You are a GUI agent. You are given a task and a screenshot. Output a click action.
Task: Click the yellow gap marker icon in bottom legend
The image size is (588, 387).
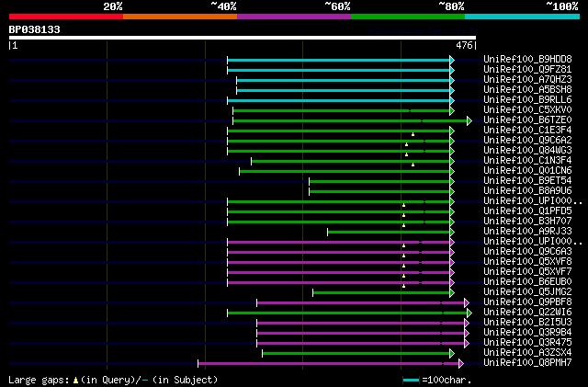click(x=75, y=381)
